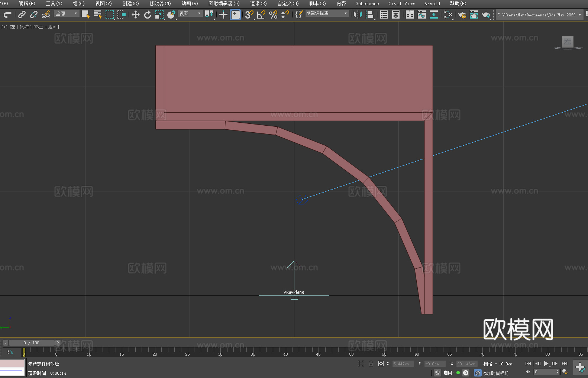Toggle Keyboard Shortcut Override button
588x378 pixels.
click(x=235, y=14)
